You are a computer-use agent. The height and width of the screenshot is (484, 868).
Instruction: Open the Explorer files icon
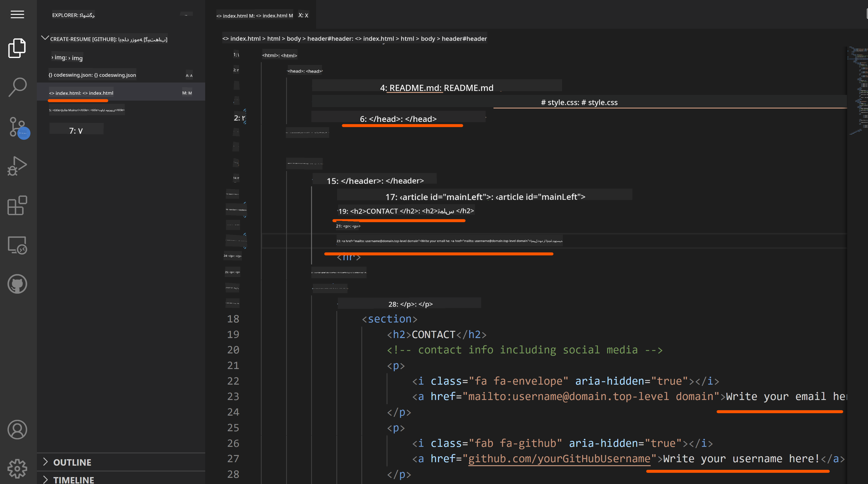(17, 48)
